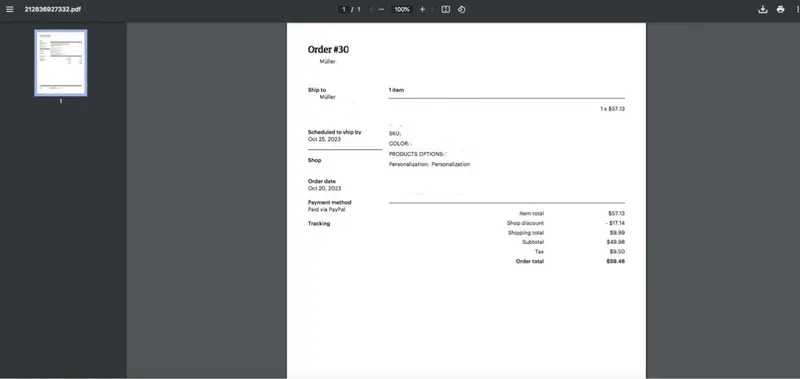
Task: Click the Payment method label
Action: [330, 203]
